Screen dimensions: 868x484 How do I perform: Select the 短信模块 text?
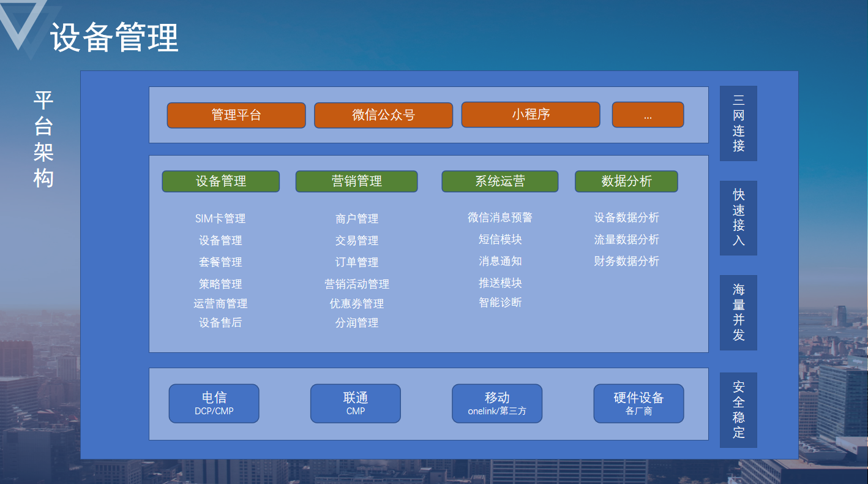pos(500,240)
